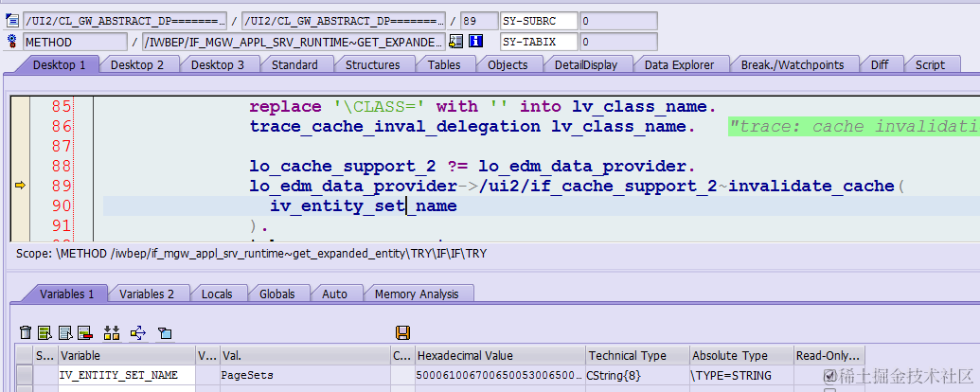Switch to the Variables 2 tab
Image resolution: width=980 pixels, height=392 pixels.
pos(146,294)
